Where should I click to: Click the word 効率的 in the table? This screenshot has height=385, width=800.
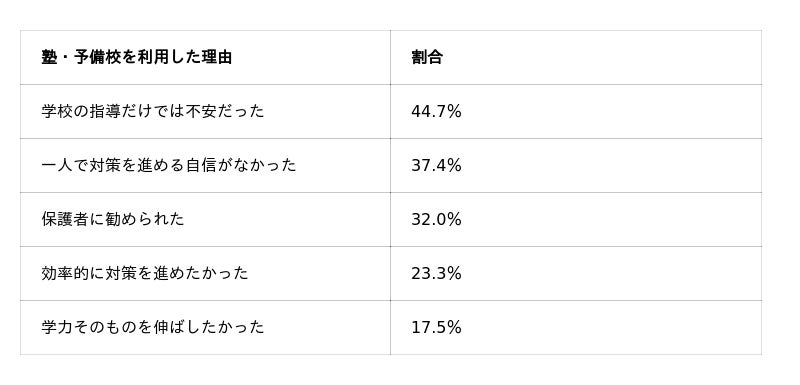[x=65, y=273]
